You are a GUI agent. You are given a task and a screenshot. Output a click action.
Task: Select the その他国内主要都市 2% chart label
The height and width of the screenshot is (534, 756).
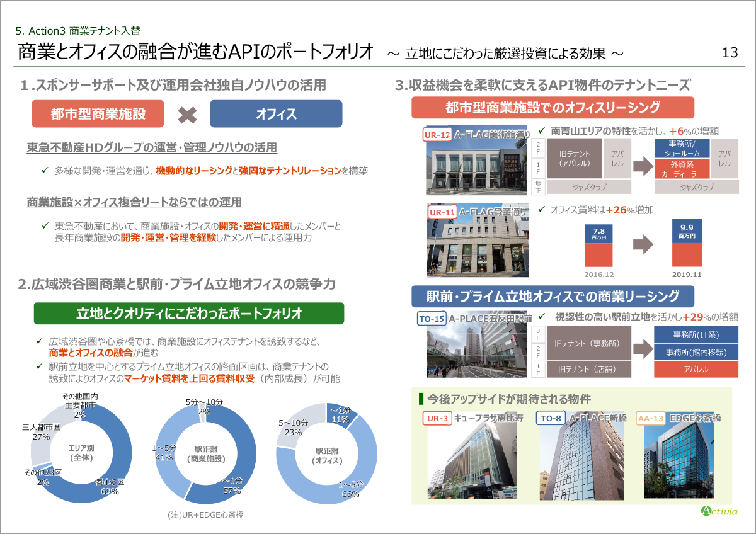(80, 405)
